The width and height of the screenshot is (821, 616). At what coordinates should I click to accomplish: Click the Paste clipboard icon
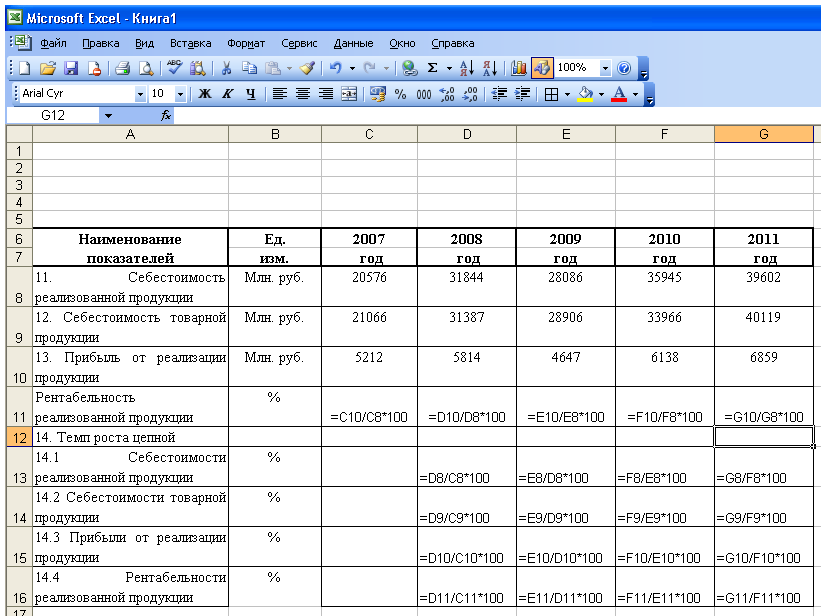click(273, 68)
